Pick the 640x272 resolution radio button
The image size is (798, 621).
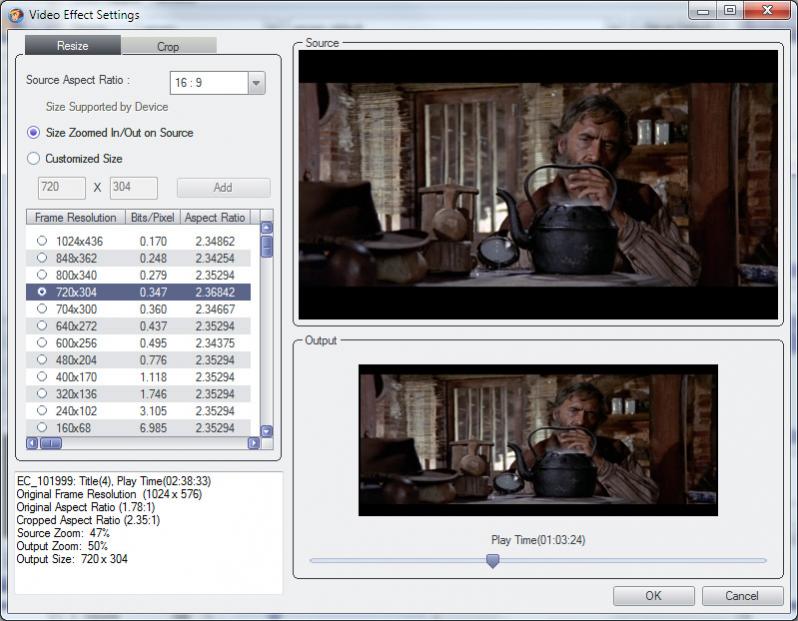(42, 326)
